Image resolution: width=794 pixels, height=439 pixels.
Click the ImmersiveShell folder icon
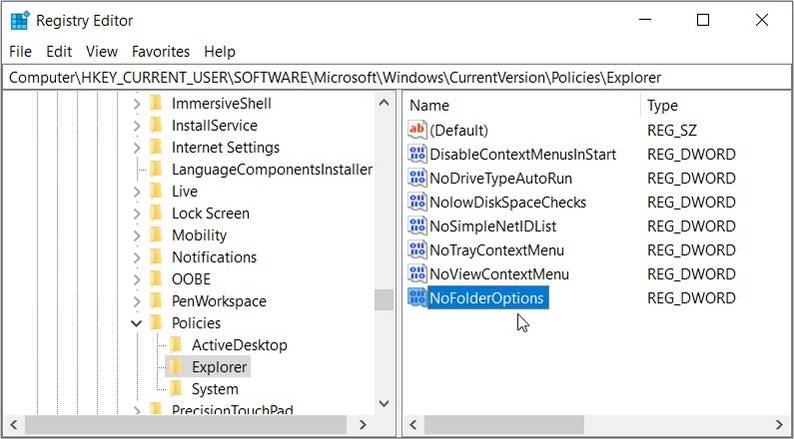click(156, 103)
